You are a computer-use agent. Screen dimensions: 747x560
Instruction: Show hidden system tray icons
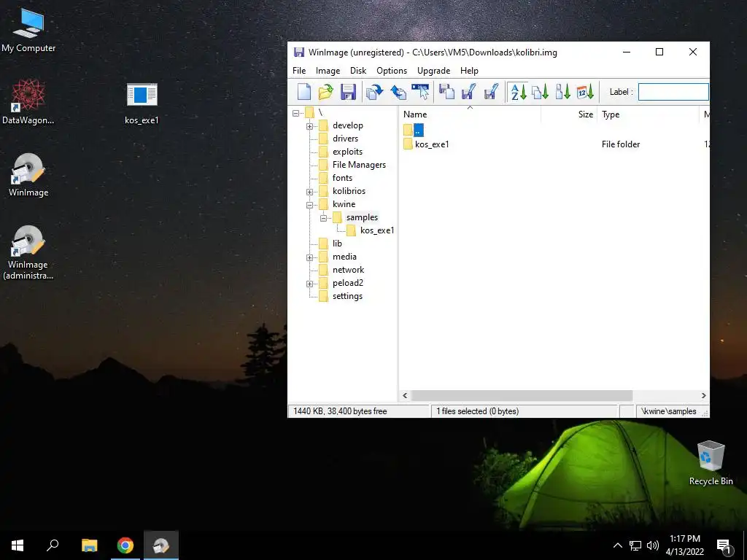[617, 545]
